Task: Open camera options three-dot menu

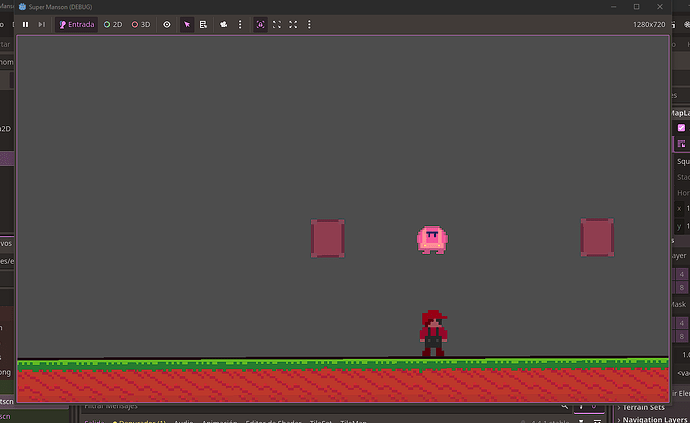Action: click(240, 25)
